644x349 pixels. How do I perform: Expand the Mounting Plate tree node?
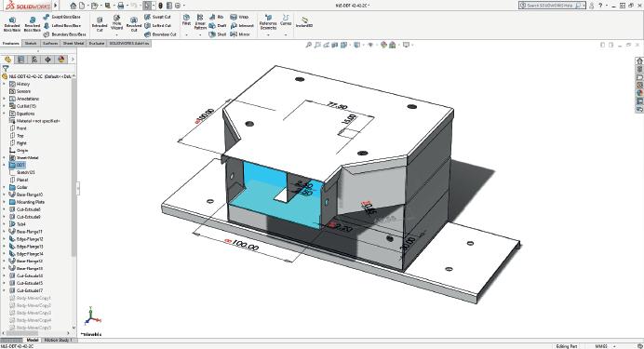[x=5, y=202]
